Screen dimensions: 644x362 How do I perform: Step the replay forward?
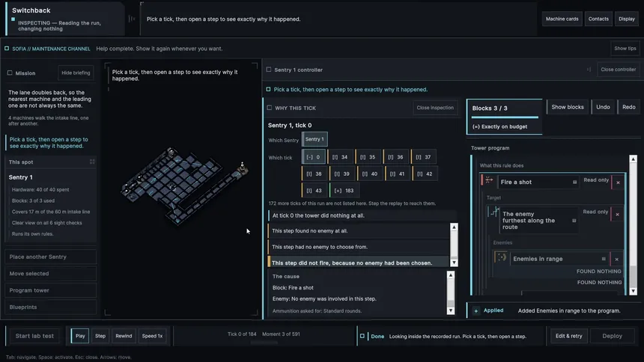tap(100, 336)
